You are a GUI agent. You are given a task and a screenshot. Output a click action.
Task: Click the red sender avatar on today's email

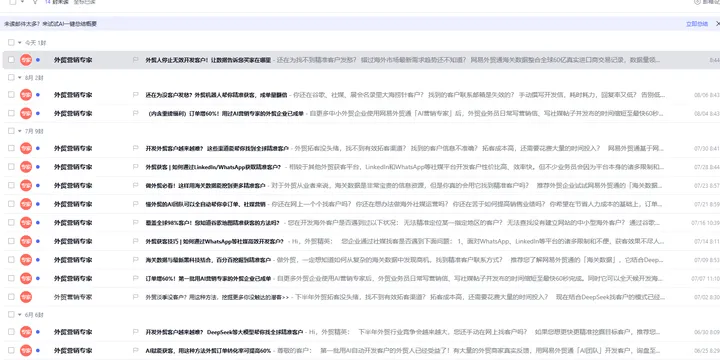26,60
